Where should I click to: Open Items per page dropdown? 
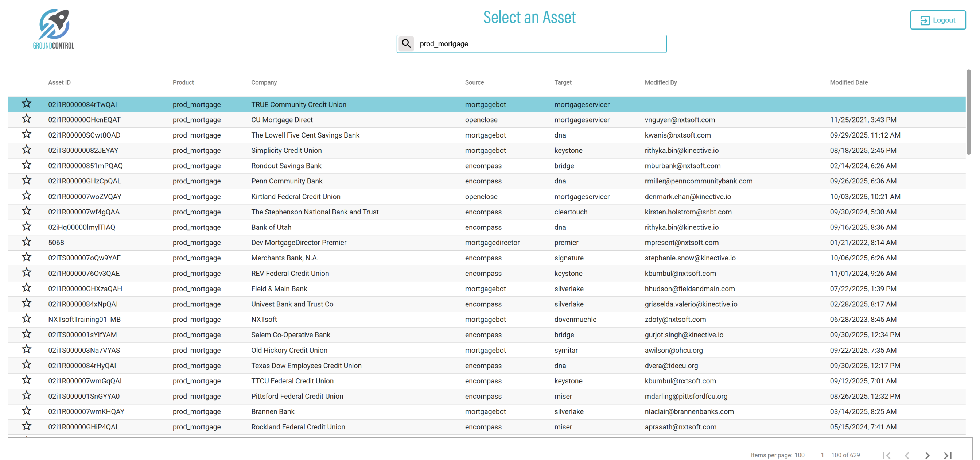799,455
